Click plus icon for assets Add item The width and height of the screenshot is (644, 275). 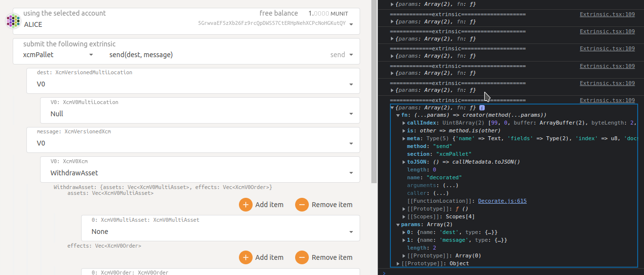(246, 205)
